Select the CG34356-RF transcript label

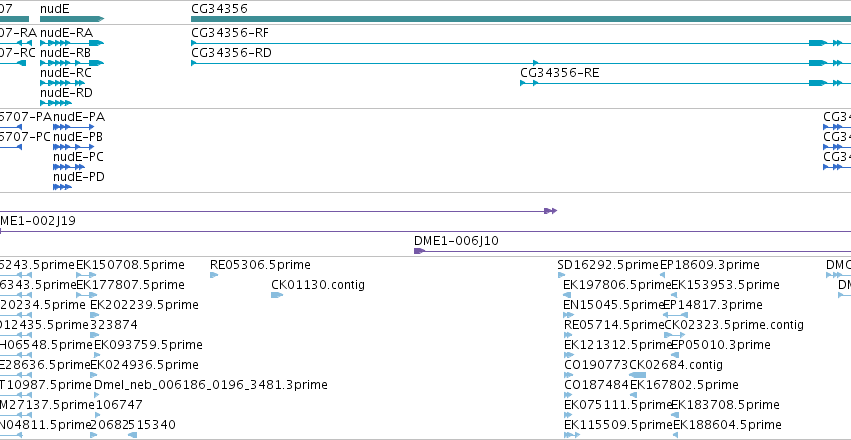[x=230, y=33]
